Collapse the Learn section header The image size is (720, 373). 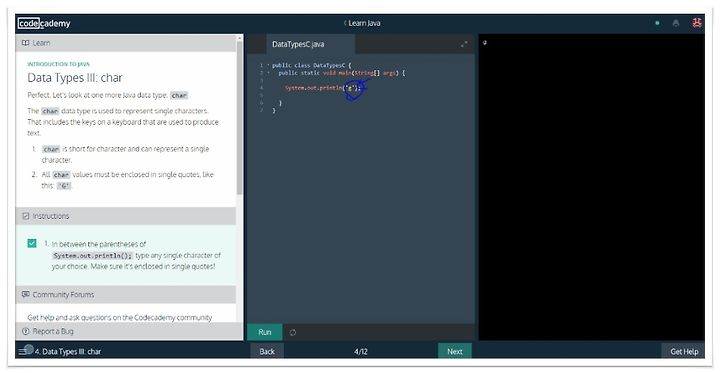click(125, 43)
